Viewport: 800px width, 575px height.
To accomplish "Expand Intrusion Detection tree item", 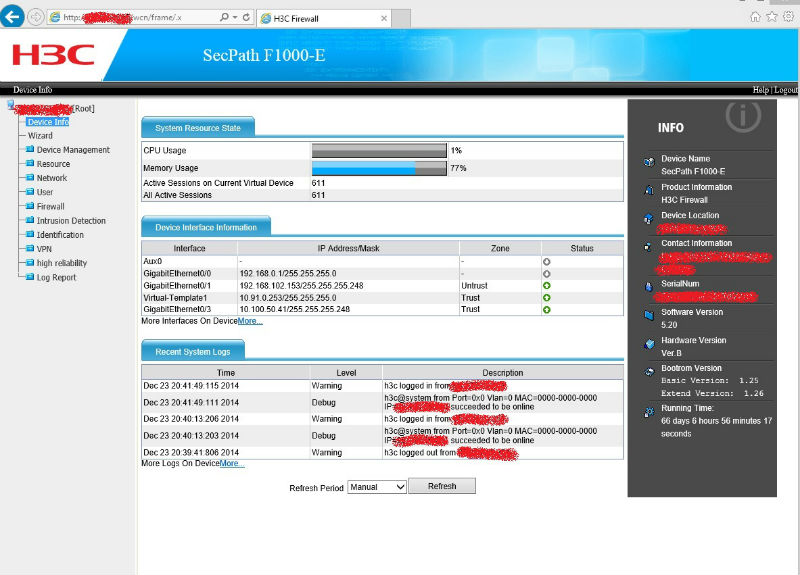I will click(71, 221).
